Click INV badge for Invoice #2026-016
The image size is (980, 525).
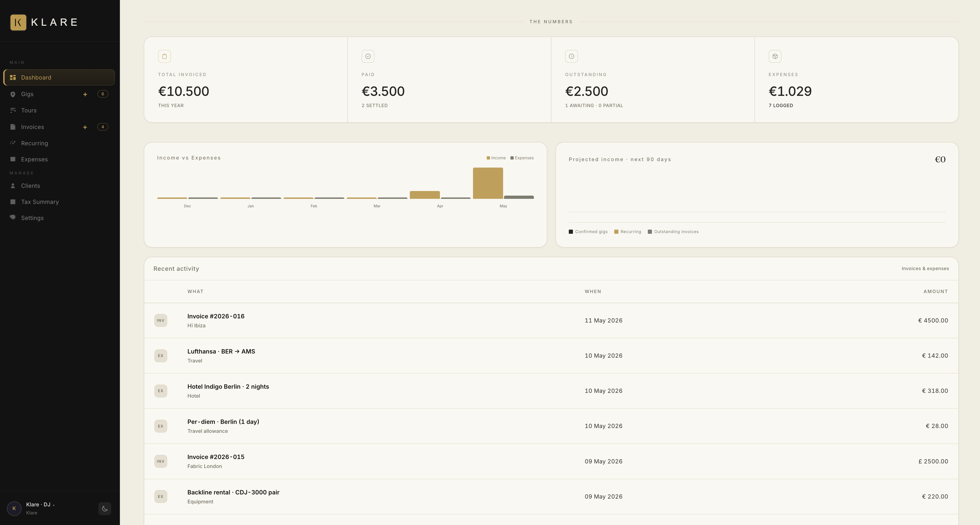pyautogui.click(x=161, y=321)
